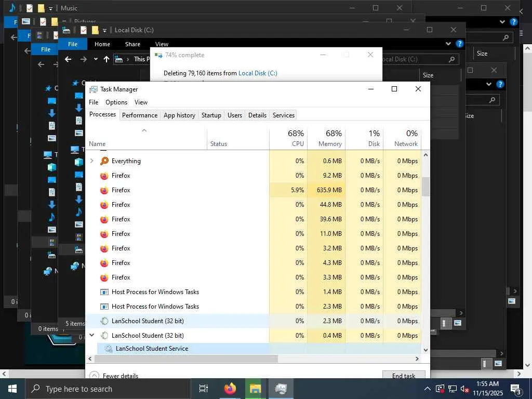Click the network tray icon
The height and width of the screenshot is (399, 532).
point(453,389)
